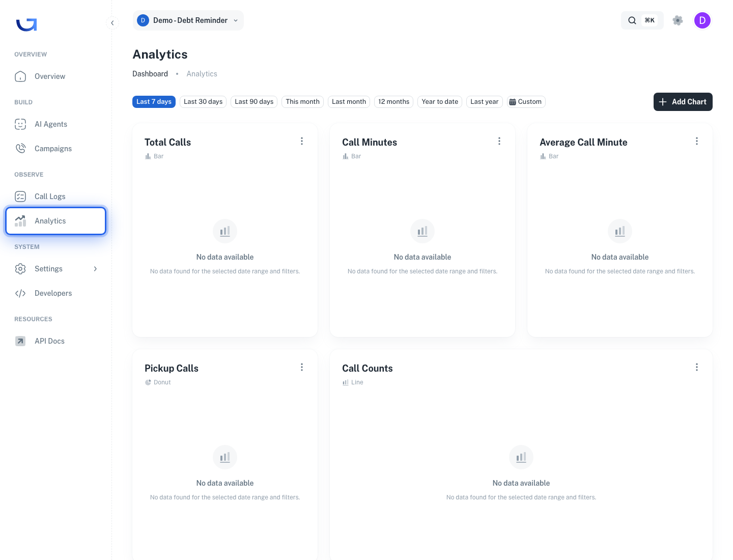Click the Call Logs checklist icon
The width and height of the screenshot is (733, 560).
(20, 197)
